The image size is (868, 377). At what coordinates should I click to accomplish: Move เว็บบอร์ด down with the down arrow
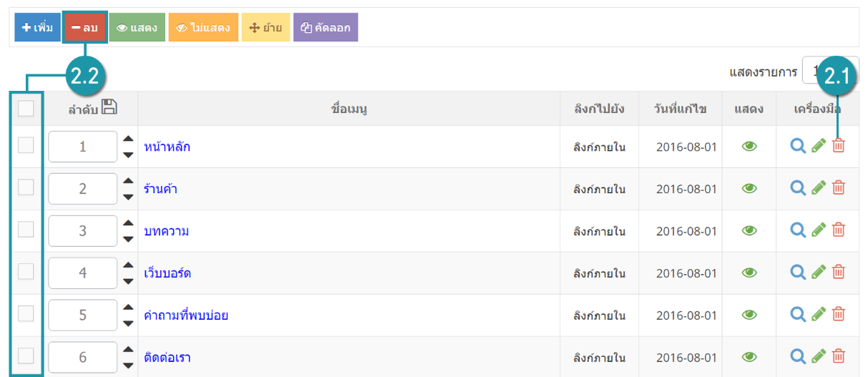pyautogui.click(x=128, y=281)
